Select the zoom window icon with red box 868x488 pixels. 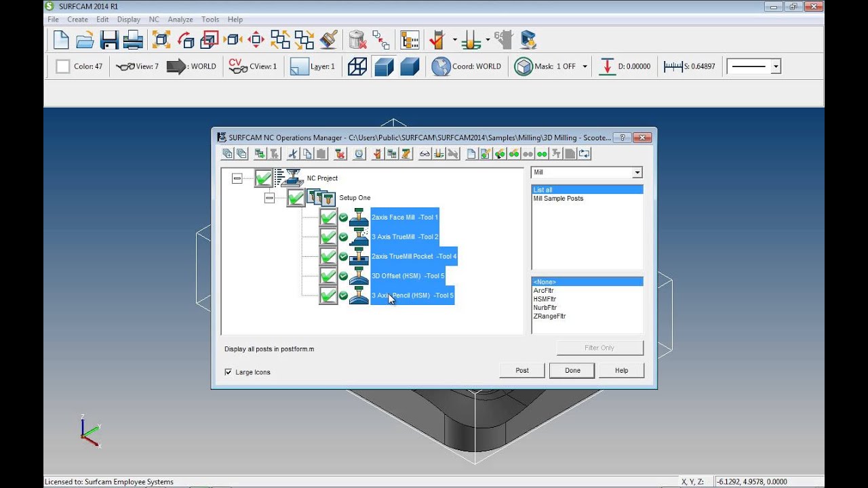tap(210, 40)
